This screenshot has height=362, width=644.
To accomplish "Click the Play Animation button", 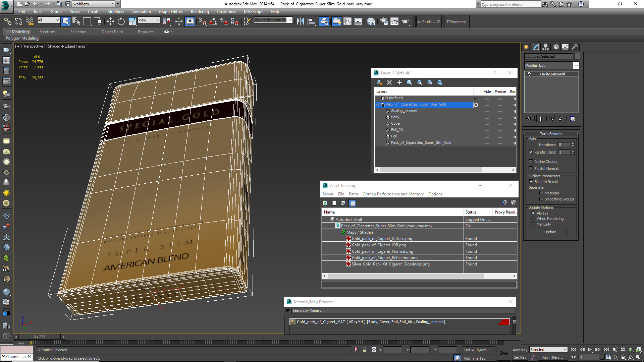I will pos(590,350).
